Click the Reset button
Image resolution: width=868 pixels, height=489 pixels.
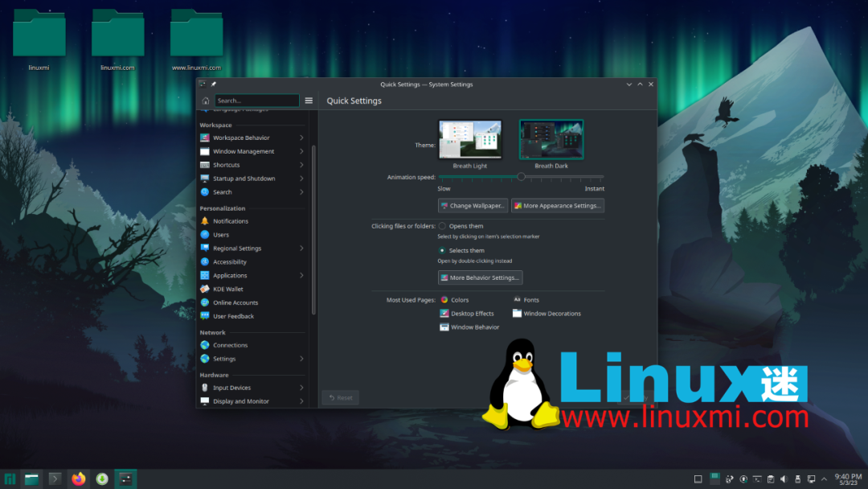pos(341,397)
